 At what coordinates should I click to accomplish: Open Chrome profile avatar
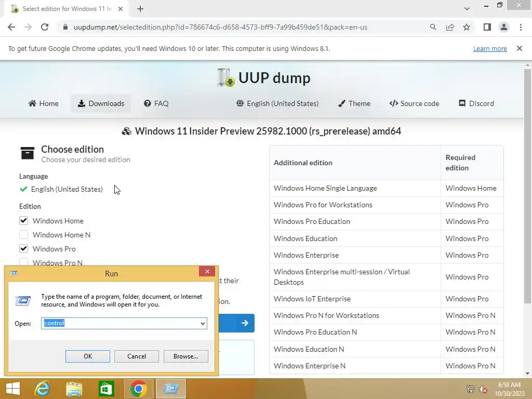[504, 27]
